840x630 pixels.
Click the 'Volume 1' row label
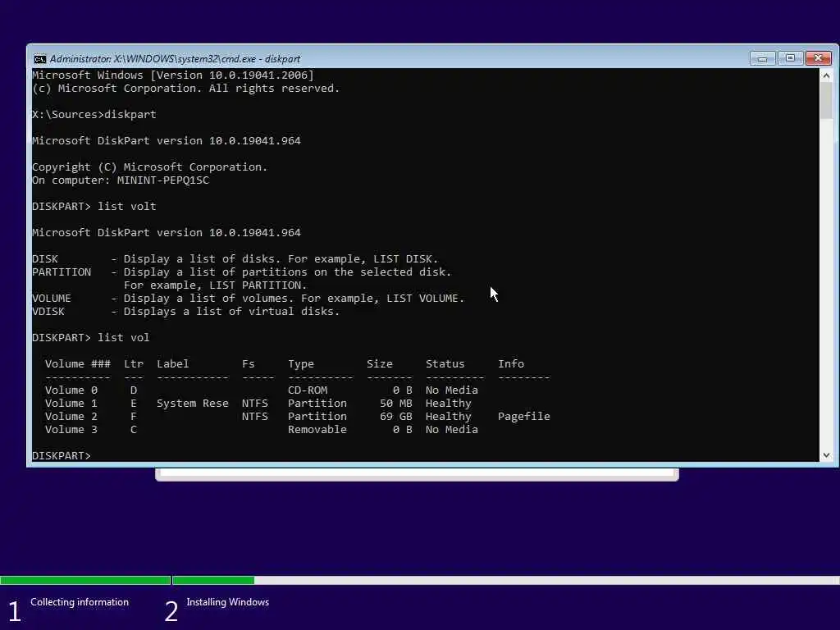(71, 403)
